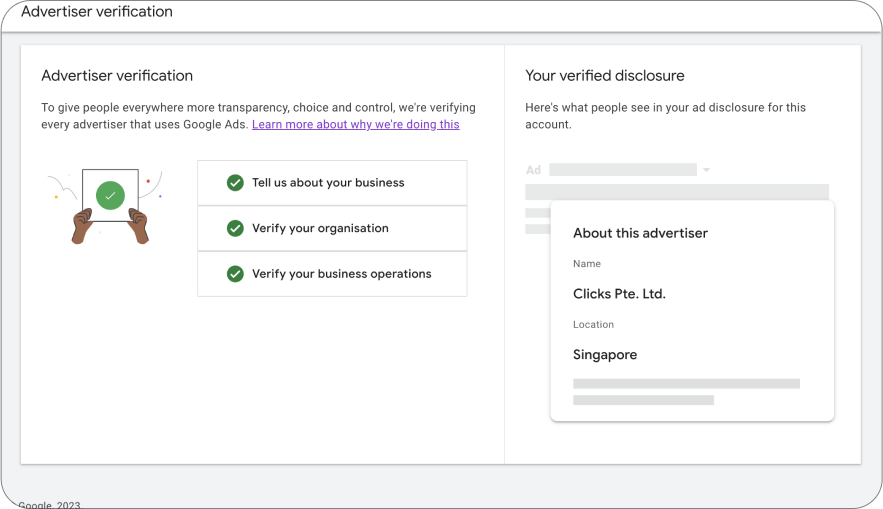Click the 'Your verified disclosure' heading
Screen dimensions: 883x509
click(604, 76)
